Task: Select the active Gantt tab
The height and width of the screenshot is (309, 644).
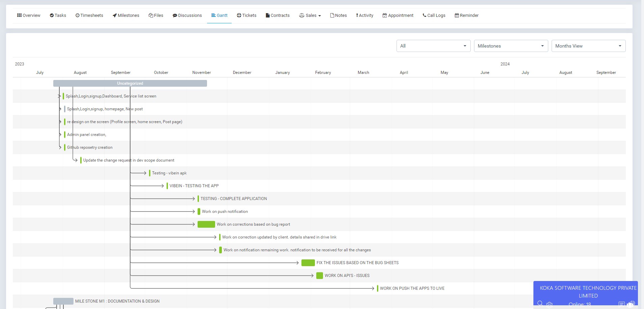Action: tap(219, 16)
